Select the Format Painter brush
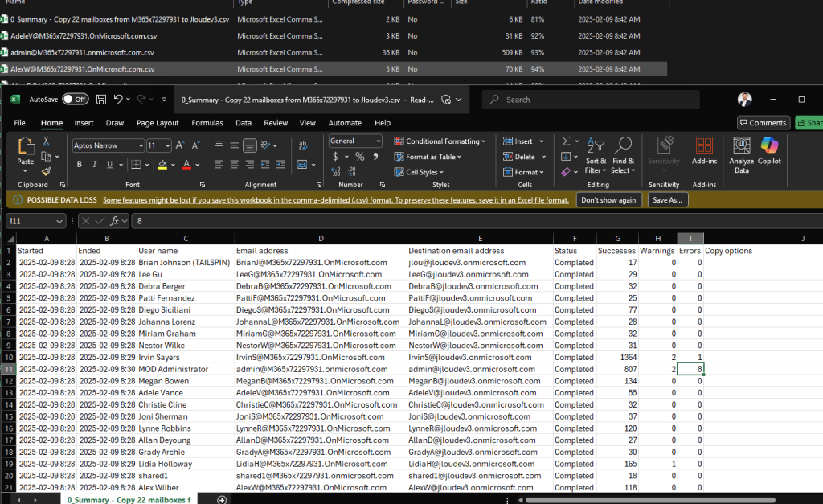 pyautogui.click(x=46, y=171)
